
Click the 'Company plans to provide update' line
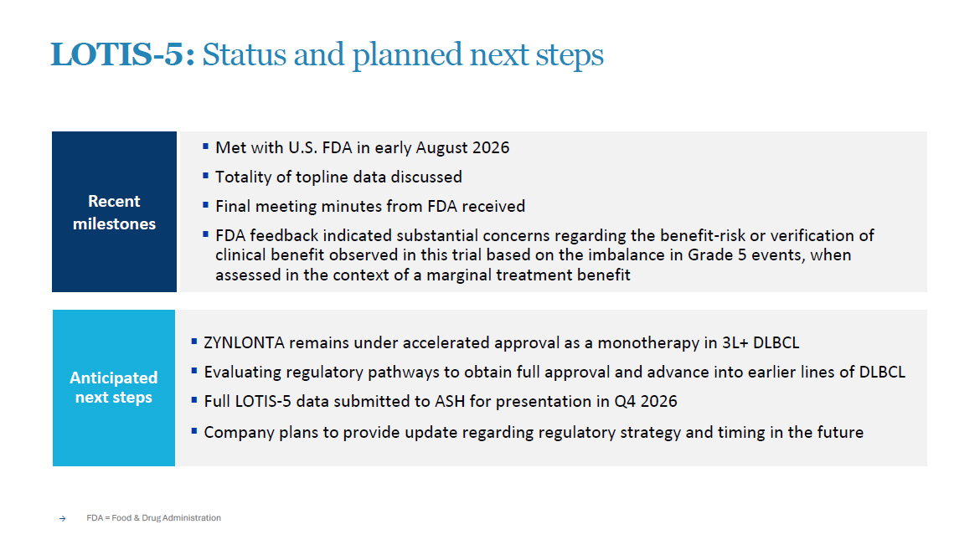[534, 433]
